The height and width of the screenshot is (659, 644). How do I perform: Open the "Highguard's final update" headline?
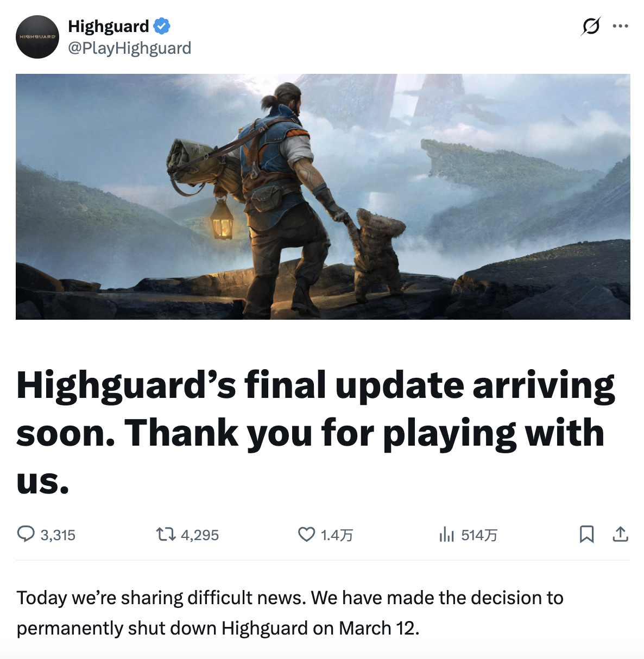(315, 433)
